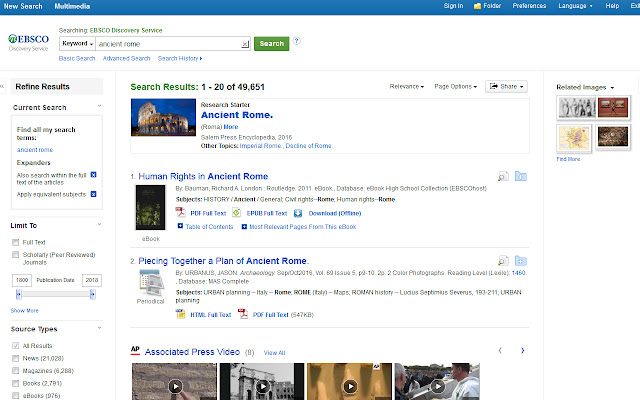The height and width of the screenshot is (400, 640).
Task: Open the Language dropdown menu
Action: point(576,6)
